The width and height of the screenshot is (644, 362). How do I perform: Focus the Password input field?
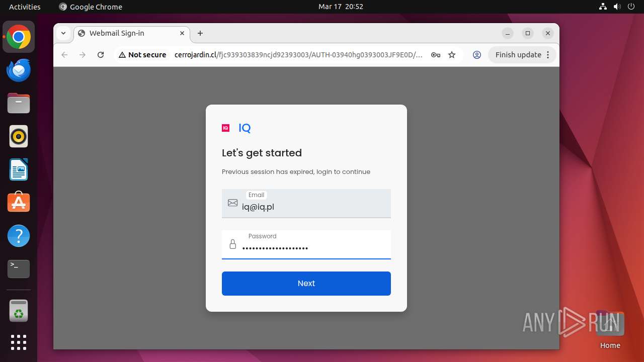[306, 245]
